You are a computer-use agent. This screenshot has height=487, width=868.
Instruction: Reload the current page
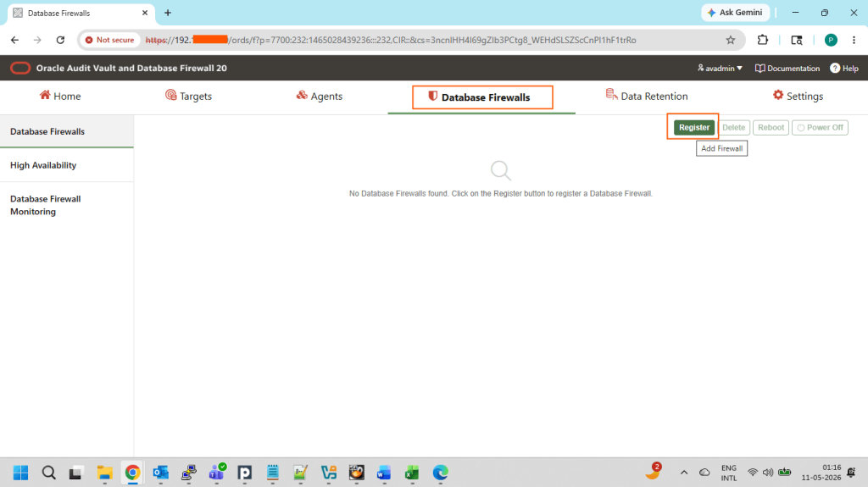click(60, 40)
